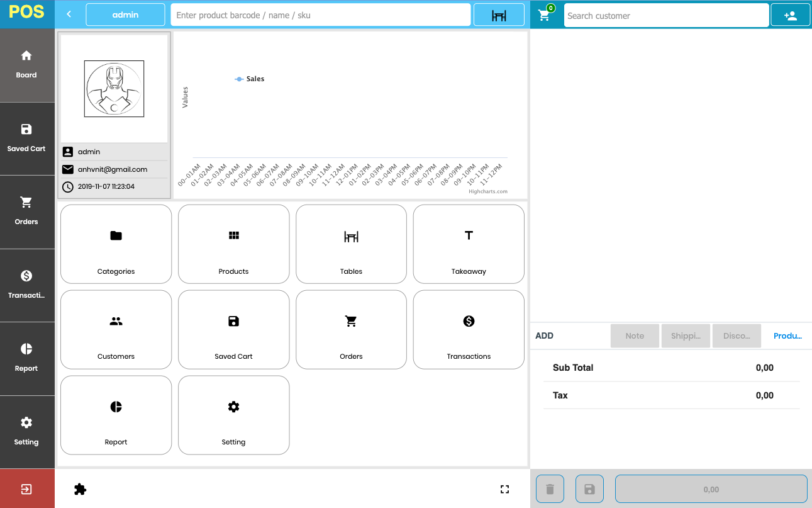Open the Transactions dashboard tile
Image resolution: width=812 pixels, height=508 pixels.
[468, 329]
